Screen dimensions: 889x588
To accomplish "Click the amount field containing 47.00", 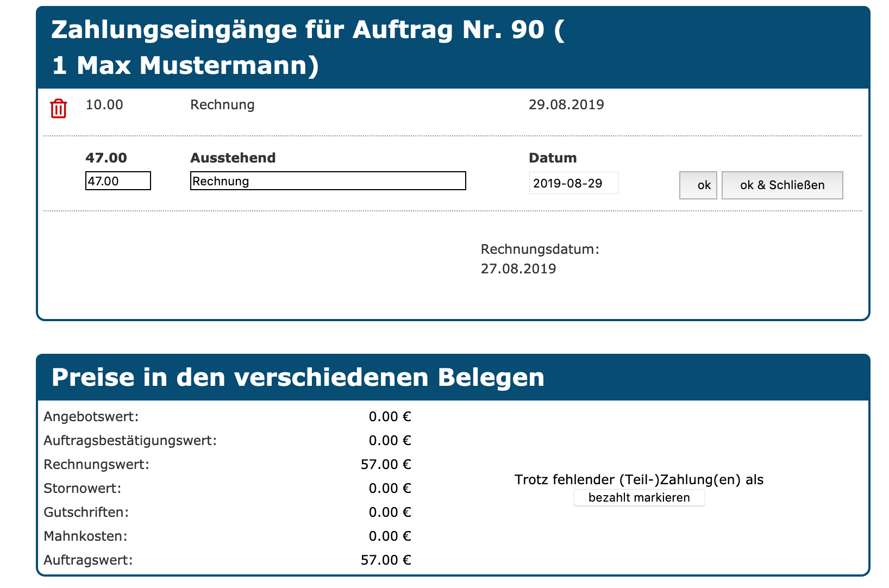I will point(118,181).
